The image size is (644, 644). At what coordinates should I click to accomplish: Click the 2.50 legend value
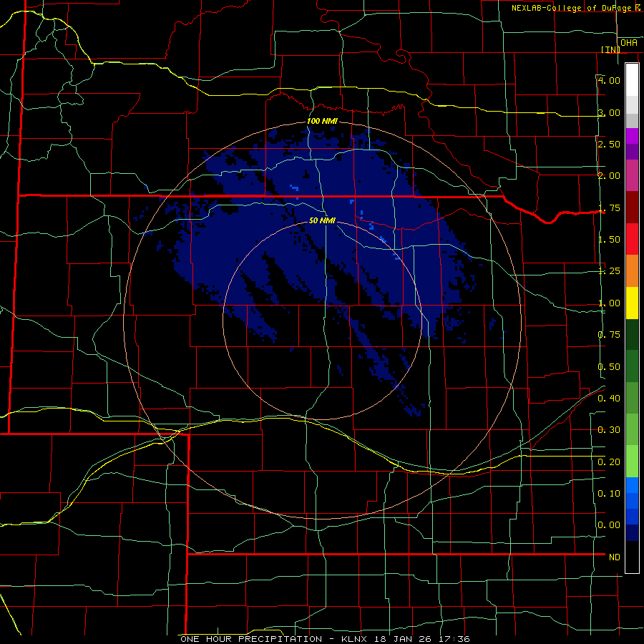pos(609,144)
